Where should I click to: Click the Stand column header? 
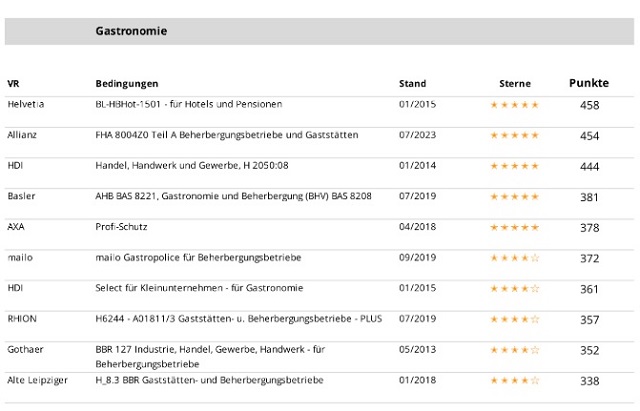pos(412,84)
